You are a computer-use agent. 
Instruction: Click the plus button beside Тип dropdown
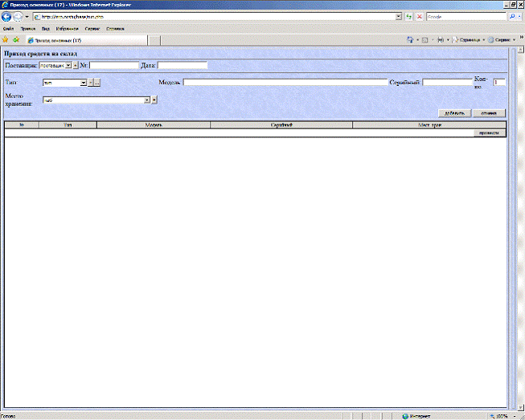[x=90, y=82]
